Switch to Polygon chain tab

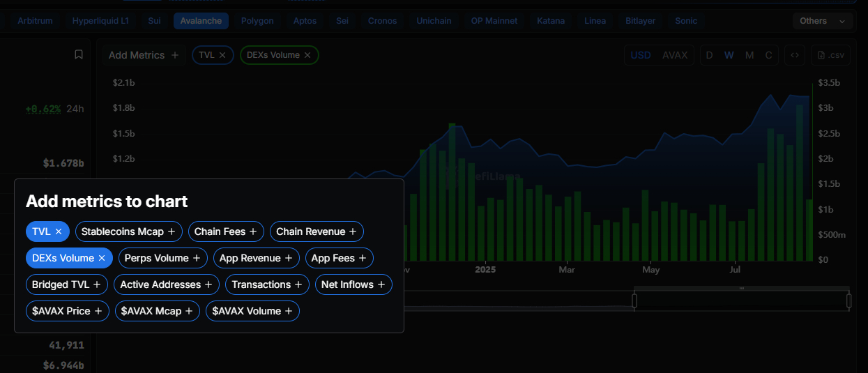coord(257,21)
